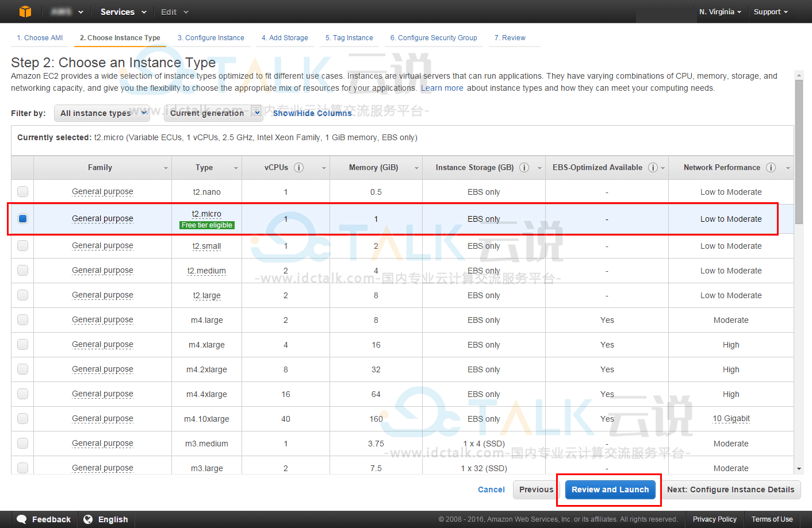Open the N. Virginia region dropdown

click(720, 11)
